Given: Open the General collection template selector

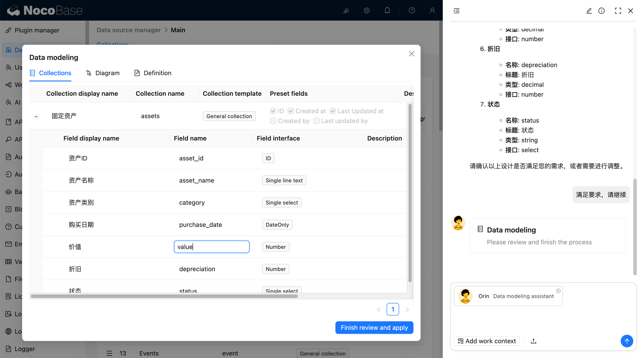Looking at the screenshot, I should pyautogui.click(x=229, y=116).
